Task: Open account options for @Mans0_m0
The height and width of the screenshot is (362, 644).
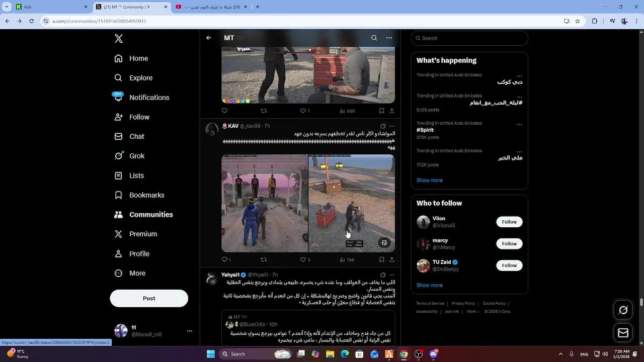Action: [x=190, y=331]
